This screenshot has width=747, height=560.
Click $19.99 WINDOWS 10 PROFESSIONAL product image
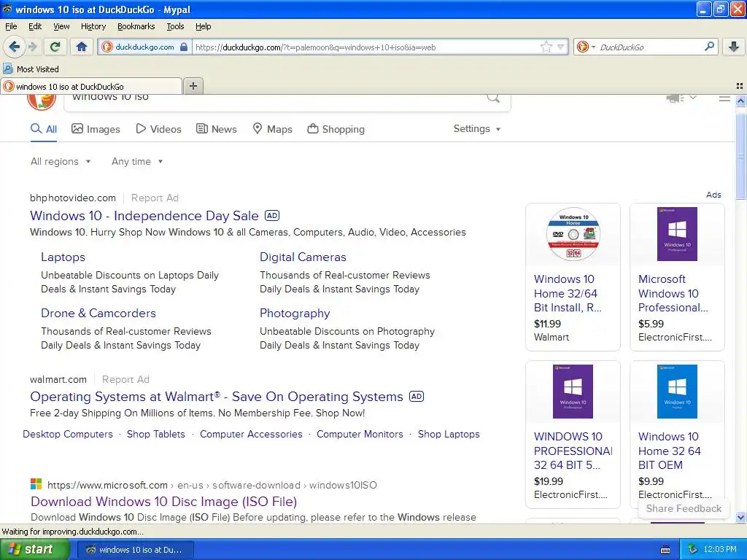tap(573, 392)
